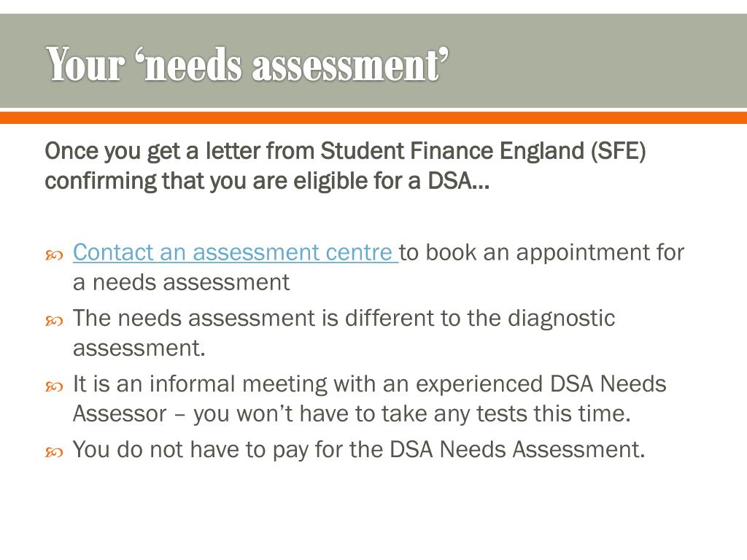
Task: Click the gray header banner right of the title
Action: click(x=598, y=62)
